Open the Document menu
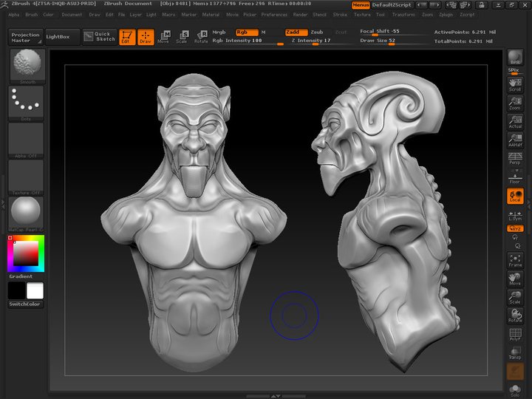Screen dimensions: 532x399 point(72,15)
